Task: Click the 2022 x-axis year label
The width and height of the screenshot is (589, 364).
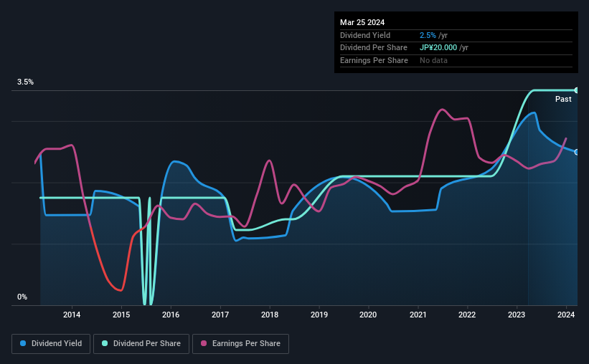Action: 467,315
